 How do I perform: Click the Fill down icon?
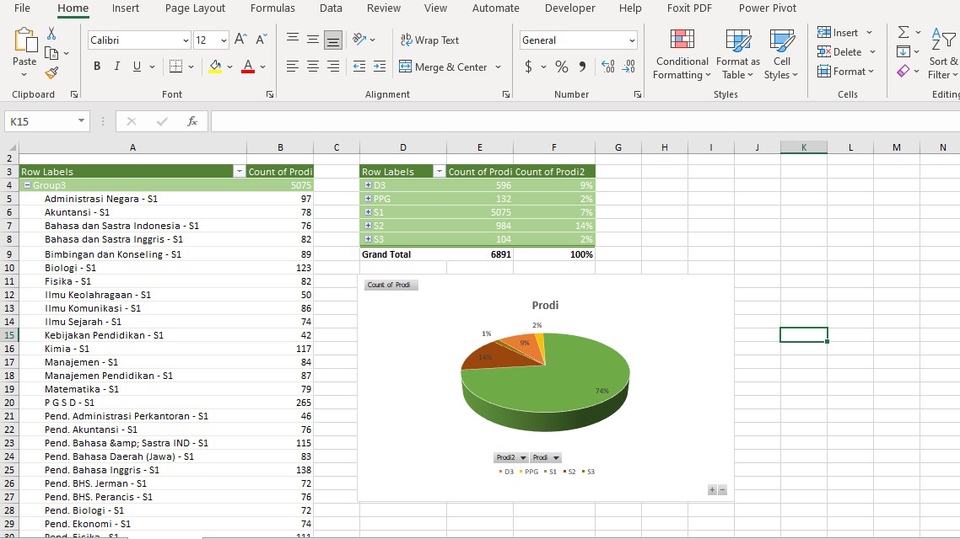903,52
